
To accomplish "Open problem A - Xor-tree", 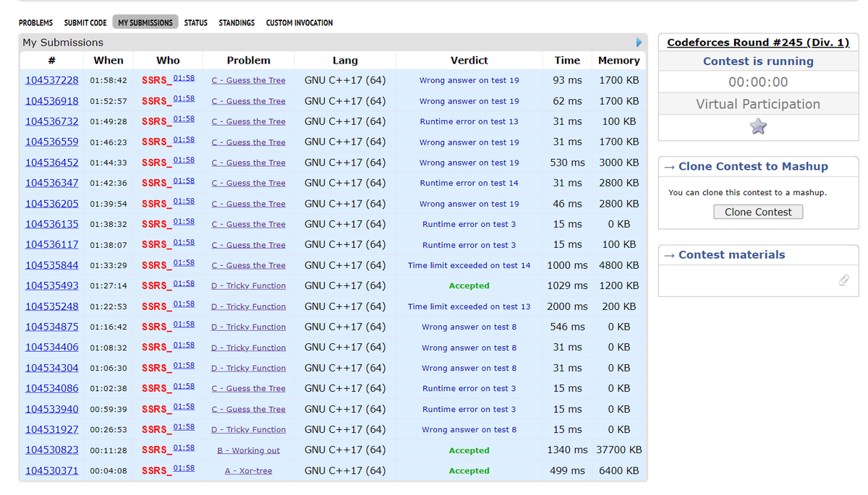I will tap(249, 470).
